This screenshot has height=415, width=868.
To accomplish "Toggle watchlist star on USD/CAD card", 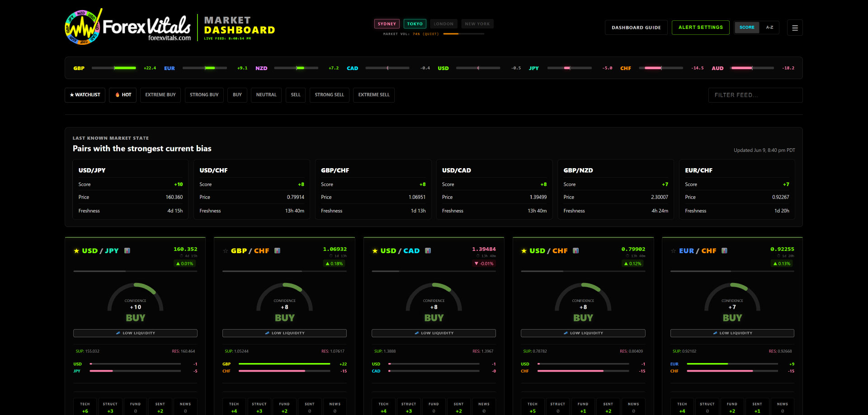I will coord(375,251).
